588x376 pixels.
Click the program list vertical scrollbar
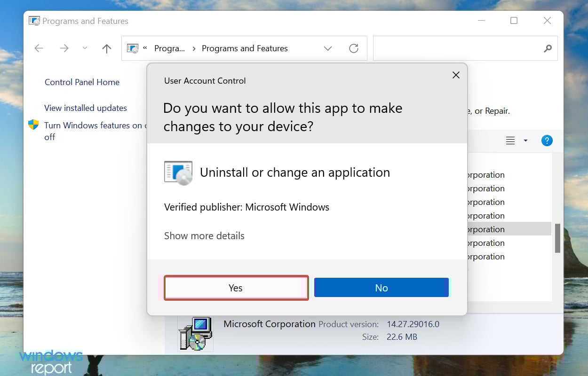pos(558,238)
